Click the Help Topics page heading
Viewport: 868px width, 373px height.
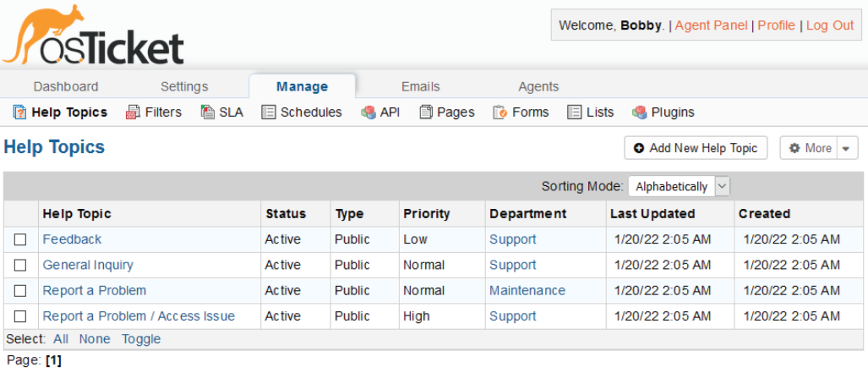(54, 147)
